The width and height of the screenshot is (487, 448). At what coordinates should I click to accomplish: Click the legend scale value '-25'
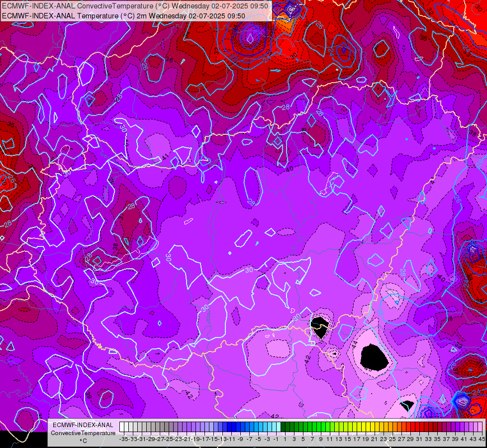click(x=168, y=440)
